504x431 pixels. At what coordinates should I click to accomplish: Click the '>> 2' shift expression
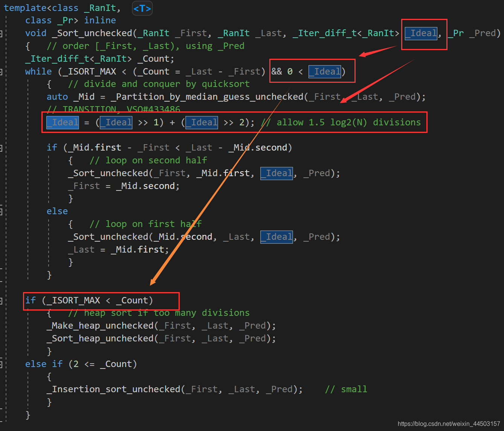coord(234,122)
